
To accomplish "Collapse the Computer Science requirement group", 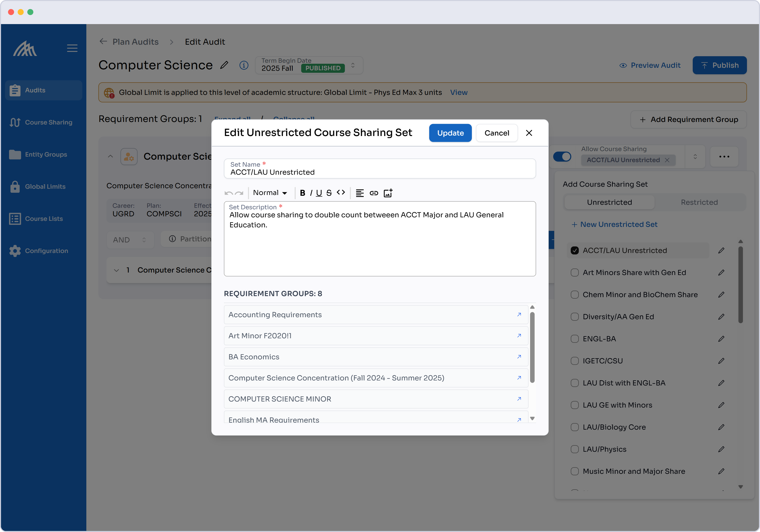I will (x=110, y=157).
